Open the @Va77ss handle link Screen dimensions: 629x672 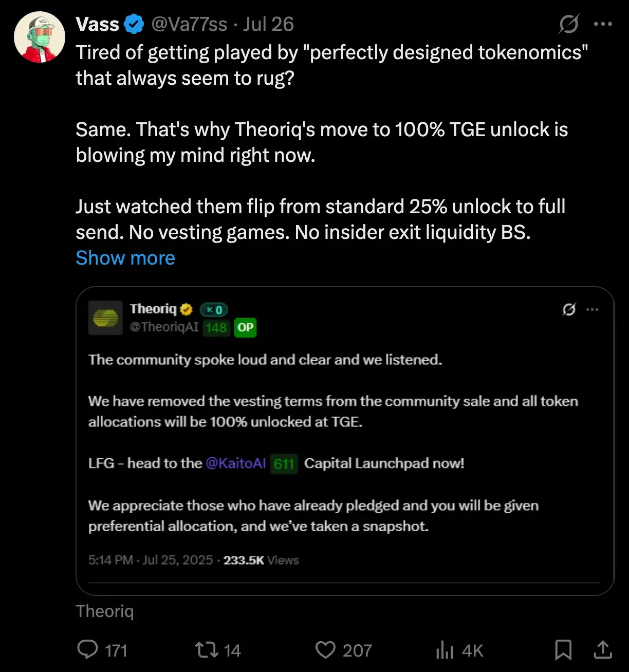(x=189, y=24)
